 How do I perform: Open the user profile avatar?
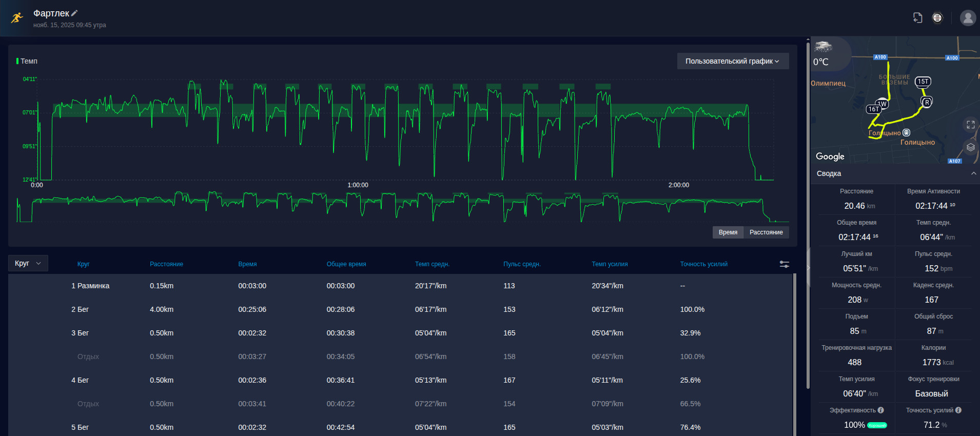click(x=968, y=18)
